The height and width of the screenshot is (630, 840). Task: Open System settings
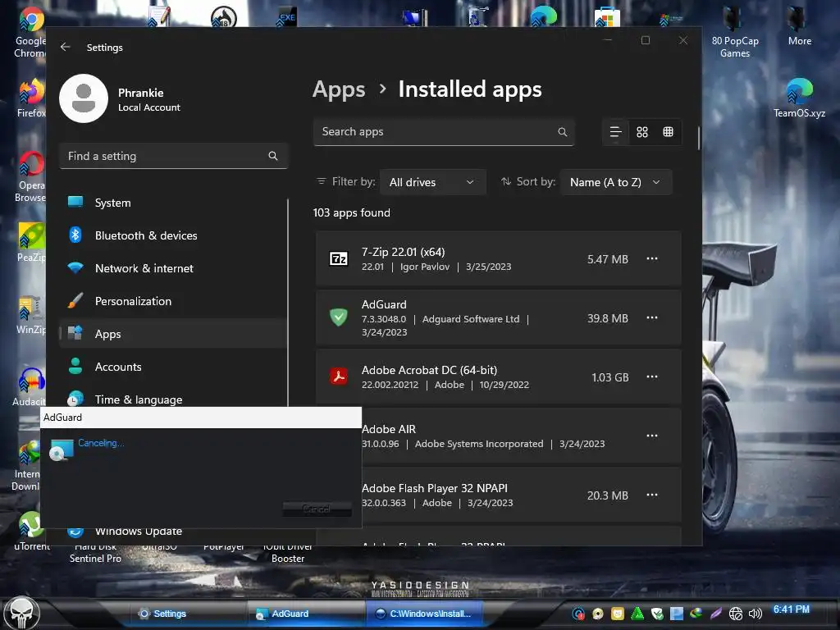click(x=174, y=203)
